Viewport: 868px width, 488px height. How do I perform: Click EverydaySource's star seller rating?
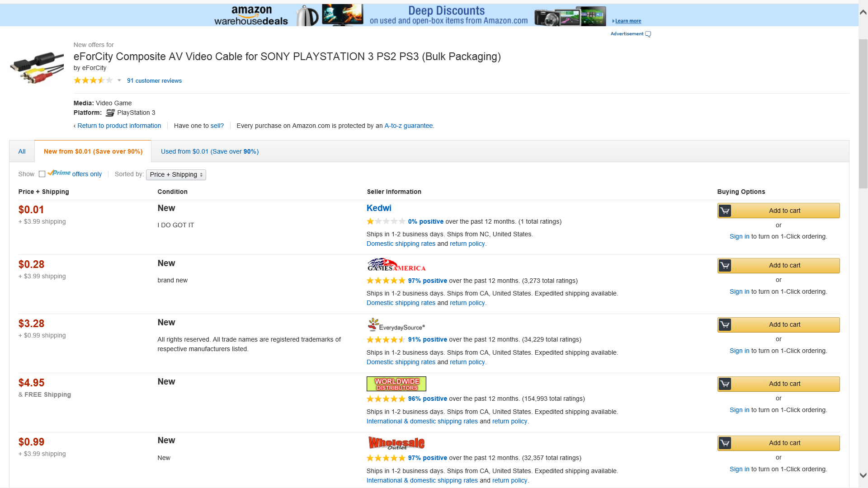[386, 339]
